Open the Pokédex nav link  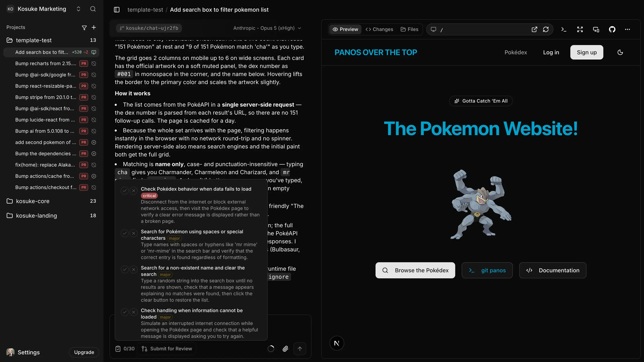[x=515, y=52]
